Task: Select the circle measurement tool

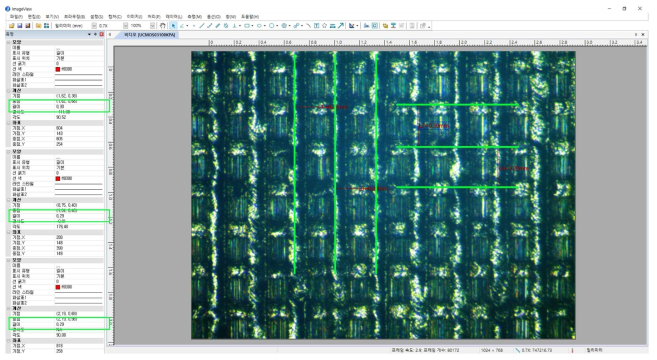Action: click(272, 26)
